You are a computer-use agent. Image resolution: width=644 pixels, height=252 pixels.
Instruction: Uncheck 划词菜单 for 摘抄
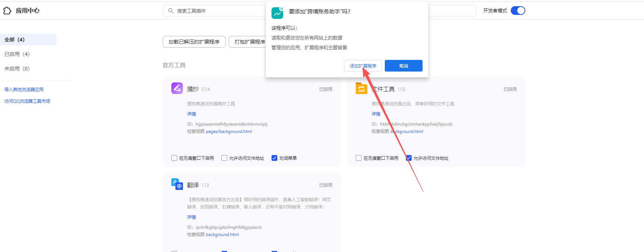274,158
